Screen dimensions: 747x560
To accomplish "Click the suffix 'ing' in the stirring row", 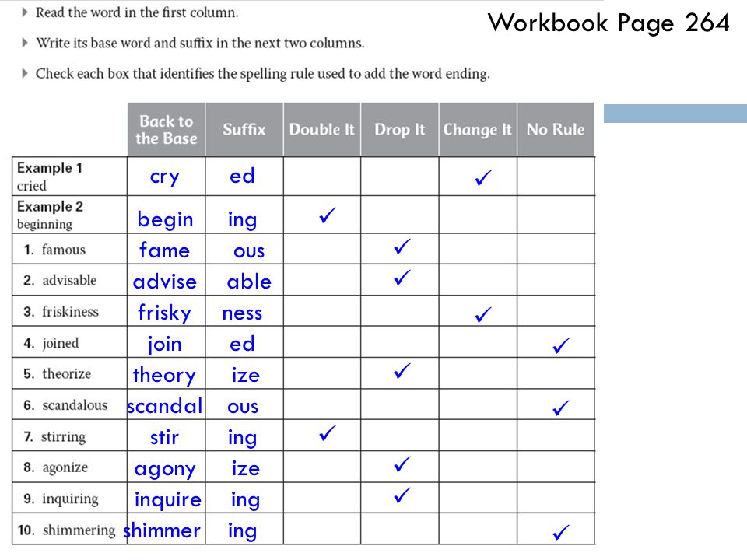I will click(x=243, y=438).
